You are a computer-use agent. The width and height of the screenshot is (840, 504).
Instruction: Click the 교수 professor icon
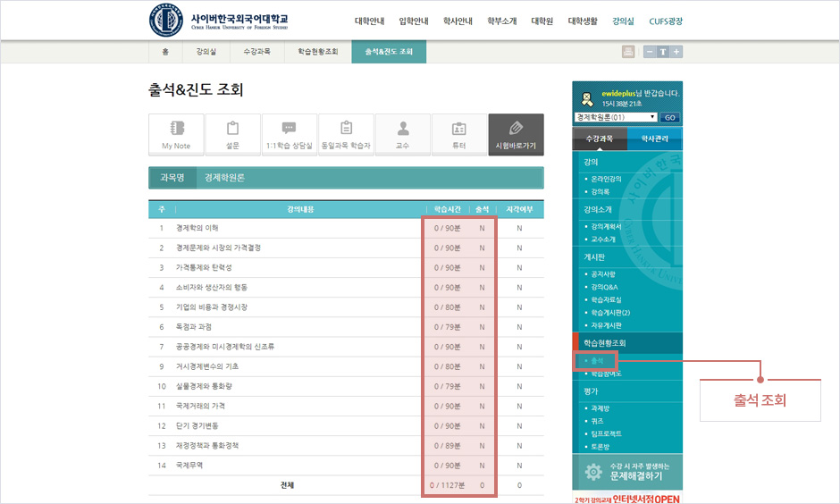click(402, 134)
